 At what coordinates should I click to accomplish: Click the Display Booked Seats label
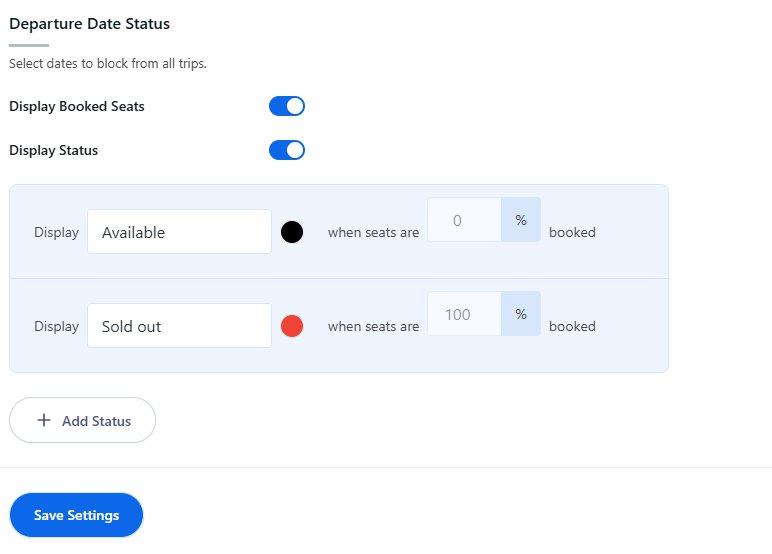[76, 106]
